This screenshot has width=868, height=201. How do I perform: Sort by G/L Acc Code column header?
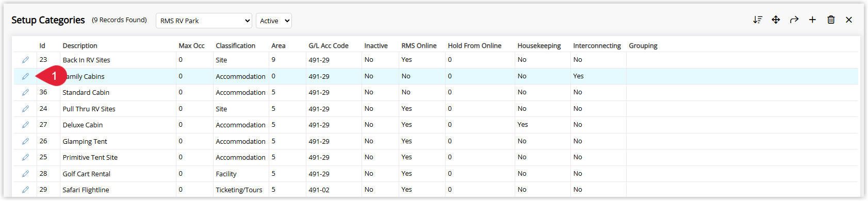(329, 45)
